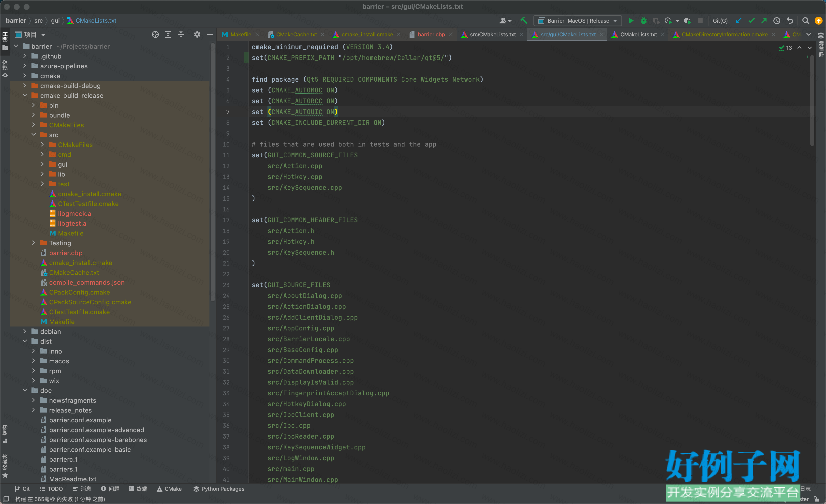Collapse all items in project tree
Screen dimensions: 826x504
pos(181,34)
